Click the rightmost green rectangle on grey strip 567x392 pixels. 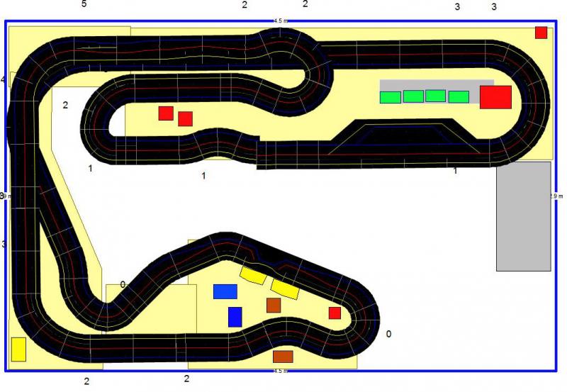[459, 97]
